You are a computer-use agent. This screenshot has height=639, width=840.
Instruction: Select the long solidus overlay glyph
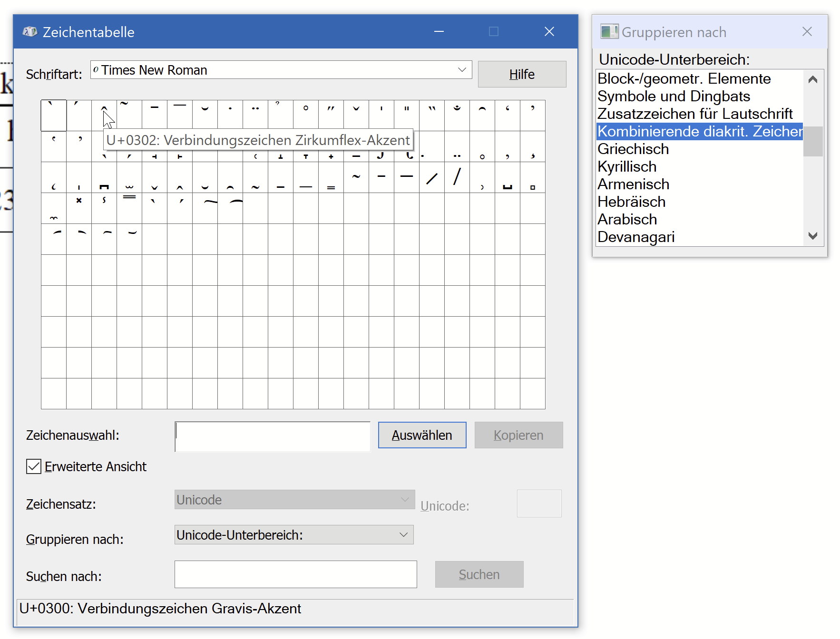(x=457, y=178)
